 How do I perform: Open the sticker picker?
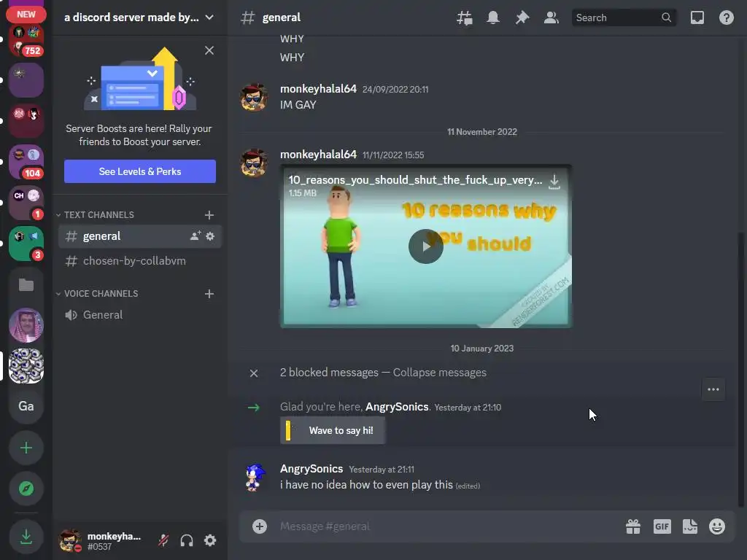tap(690, 526)
